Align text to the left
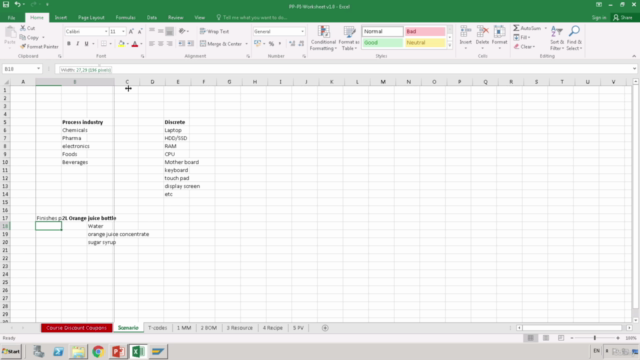Image resolution: width=640 pixels, height=360 pixels. [x=151, y=44]
